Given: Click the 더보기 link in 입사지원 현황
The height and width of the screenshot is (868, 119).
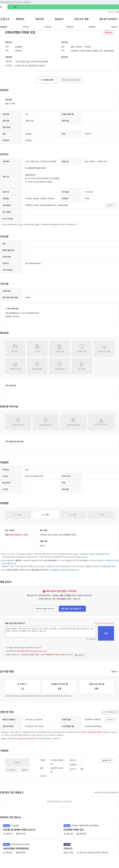Looking at the screenshot, I should click(115, 672).
